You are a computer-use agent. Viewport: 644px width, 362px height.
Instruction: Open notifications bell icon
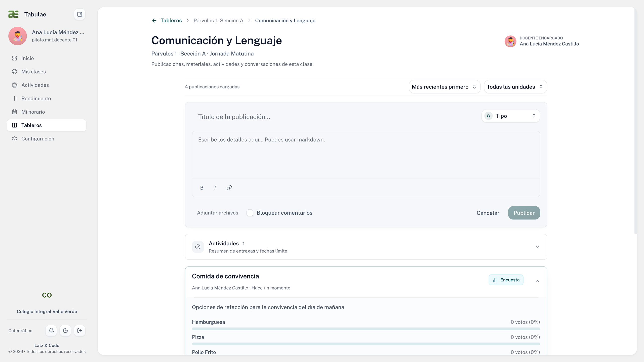pos(51,330)
